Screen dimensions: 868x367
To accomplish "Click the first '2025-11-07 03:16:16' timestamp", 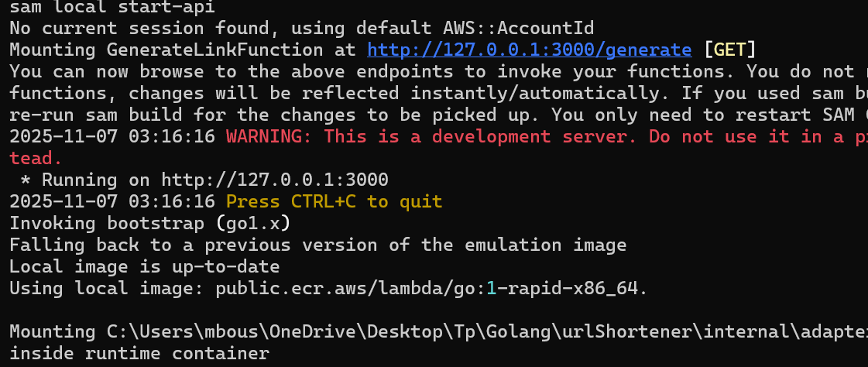I will tap(112, 137).
